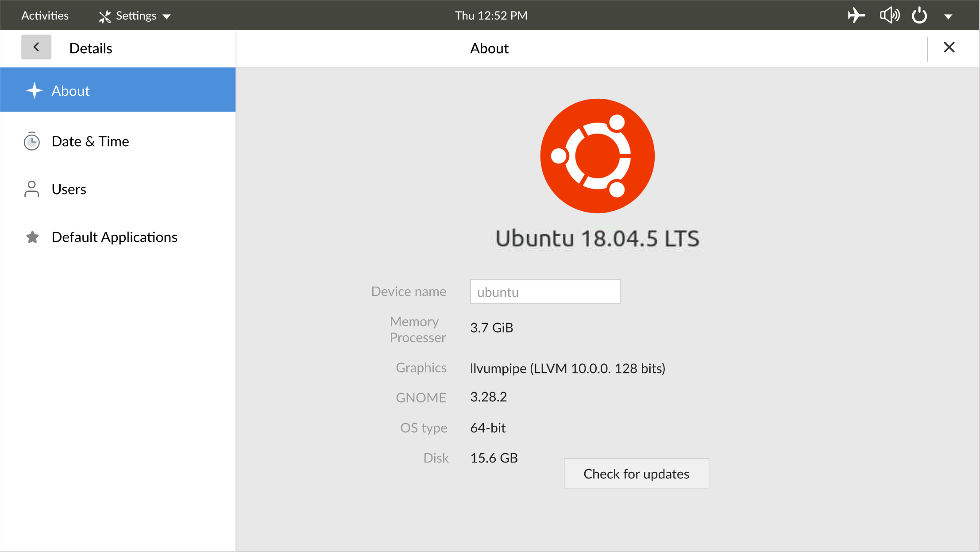Click the Default Applications star icon
The height and width of the screenshot is (552, 980).
coord(31,237)
